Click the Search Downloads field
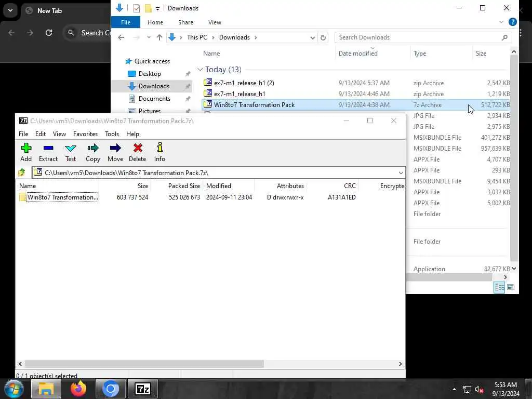This screenshot has width=532, height=399. pyautogui.click(x=423, y=37)
